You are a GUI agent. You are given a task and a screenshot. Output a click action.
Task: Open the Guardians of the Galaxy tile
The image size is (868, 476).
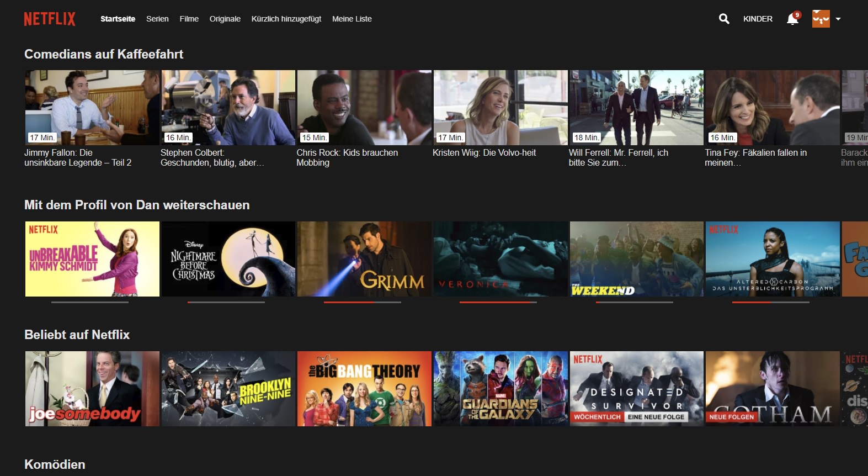point(500,389)
